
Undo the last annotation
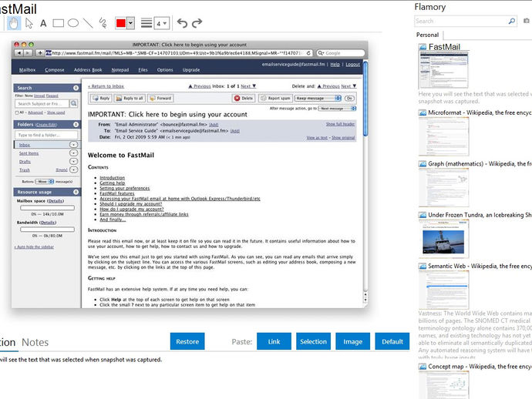pyautogui.click(x=182, y=23)
